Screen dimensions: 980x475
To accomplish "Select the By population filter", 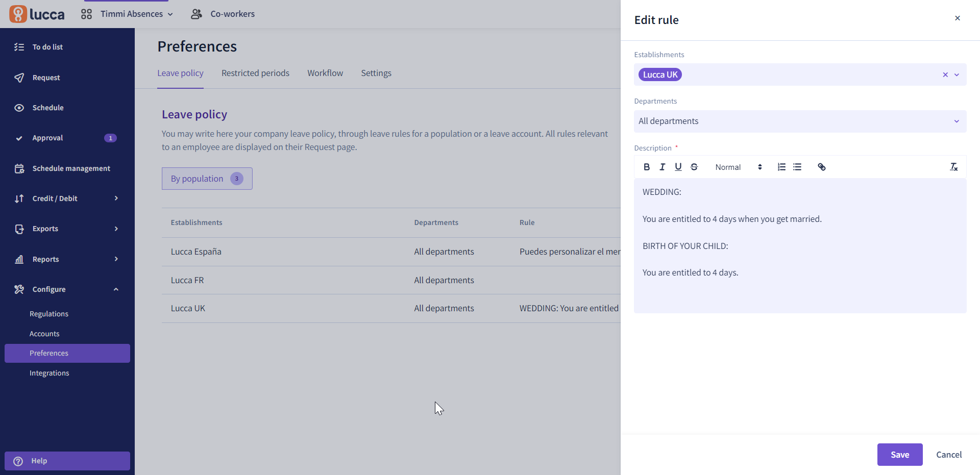I will tap(207, 179).
